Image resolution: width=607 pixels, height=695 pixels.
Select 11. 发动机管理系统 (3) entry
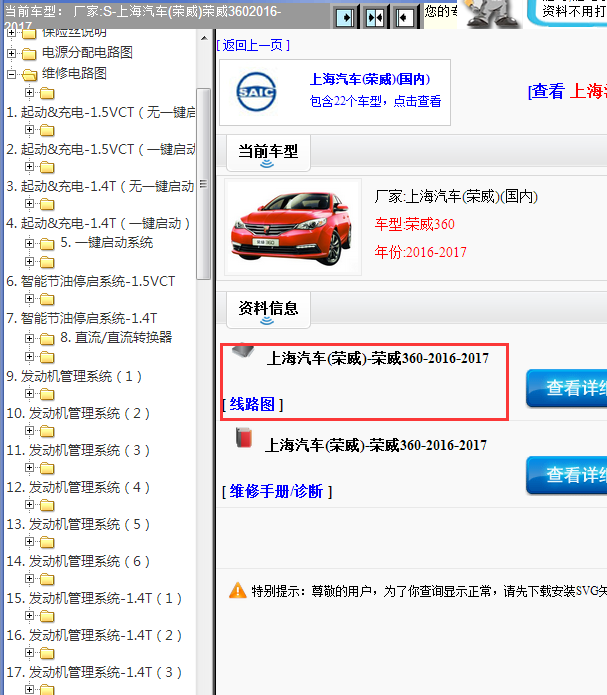[78, 450]
